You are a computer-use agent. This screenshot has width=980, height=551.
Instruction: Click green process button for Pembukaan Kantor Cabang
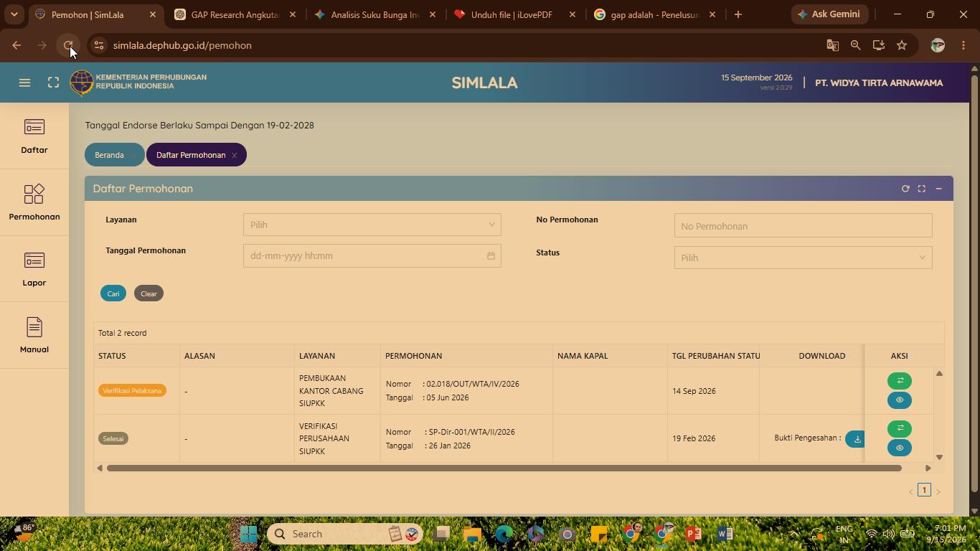(x=900, y=381)
